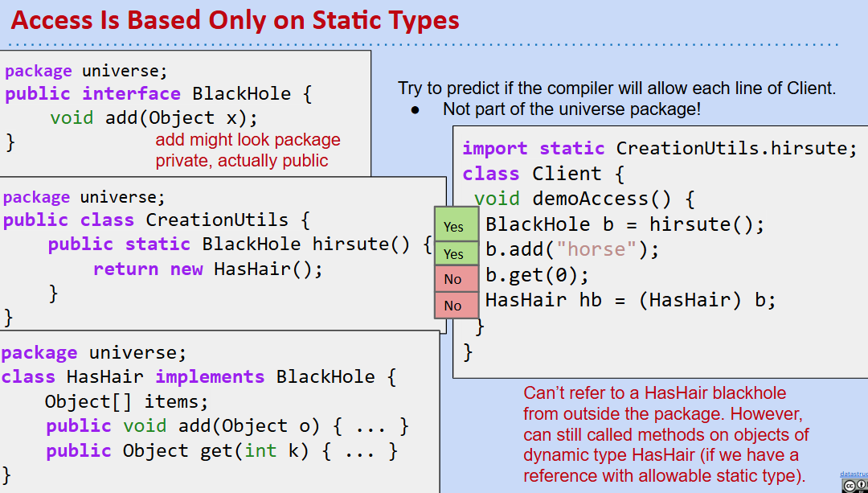Select the red No box beside HasHair cast
This screenshot has height=493, width=868.
pos(454,305)
